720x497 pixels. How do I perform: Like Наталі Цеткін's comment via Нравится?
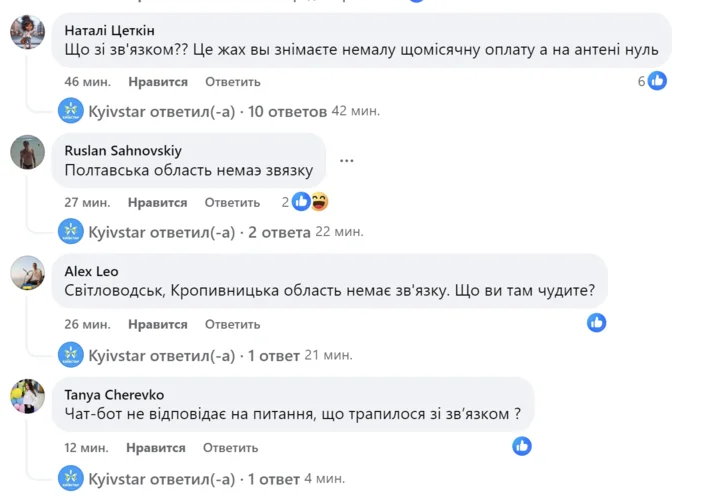[158, 82]
